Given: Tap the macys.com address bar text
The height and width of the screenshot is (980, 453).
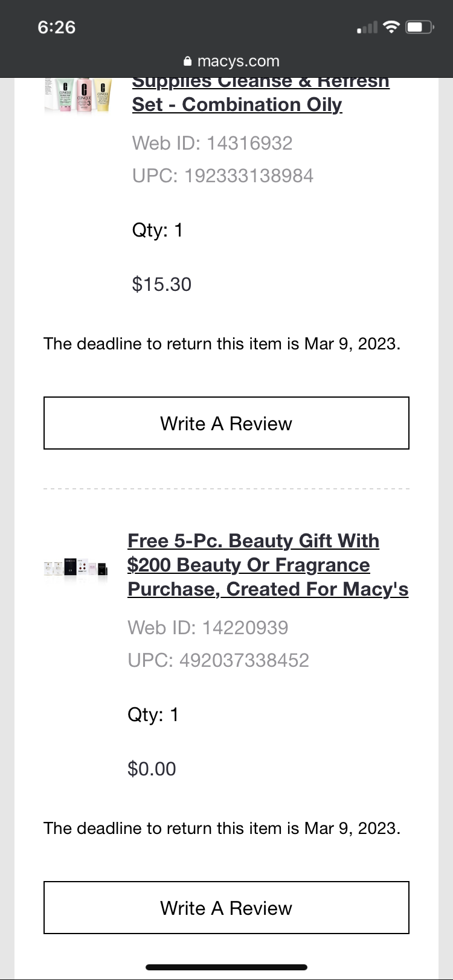Looking at the screenshot, I should pos(238,62).
